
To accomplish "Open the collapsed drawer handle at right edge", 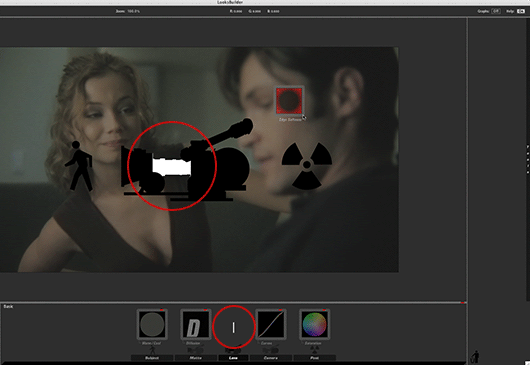I will (x=528, y=160).
